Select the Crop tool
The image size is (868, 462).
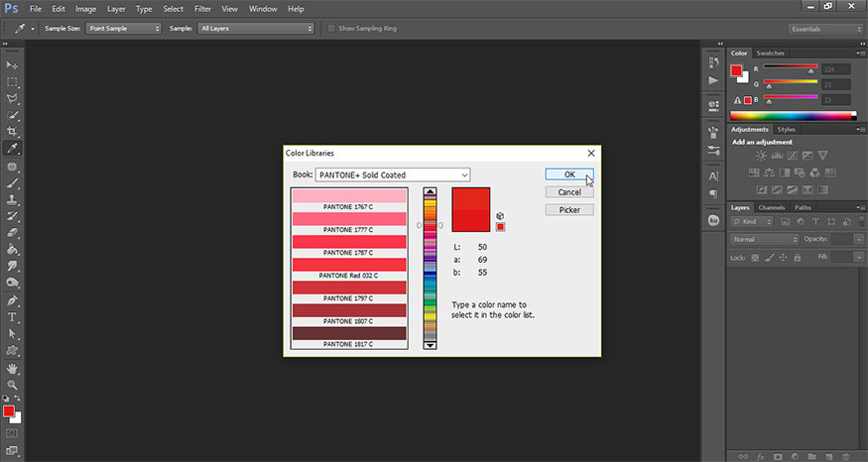(x=13, y=132)
